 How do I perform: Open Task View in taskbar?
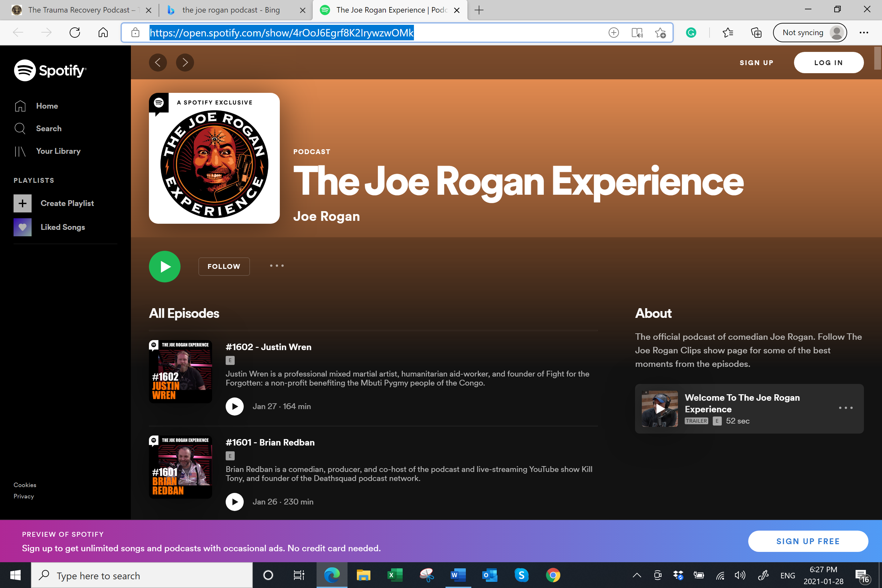coord(299,575)
